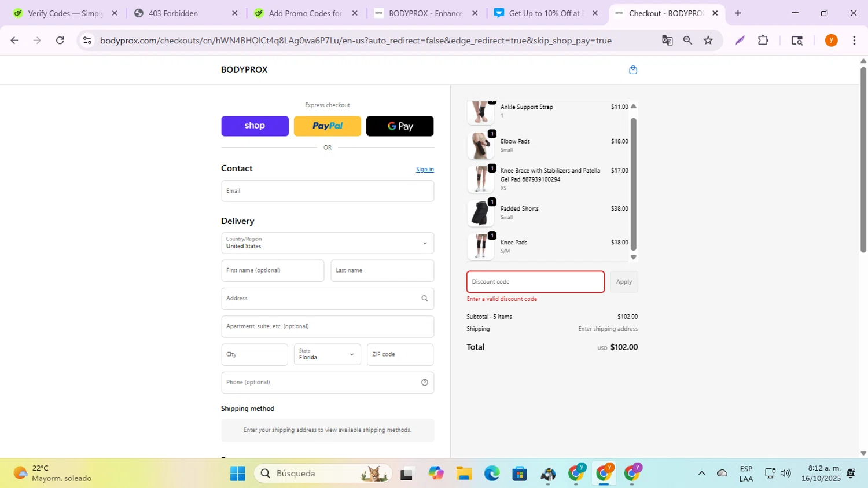
Task: Pay with Shop Pay express button
Action: point(255,126)
